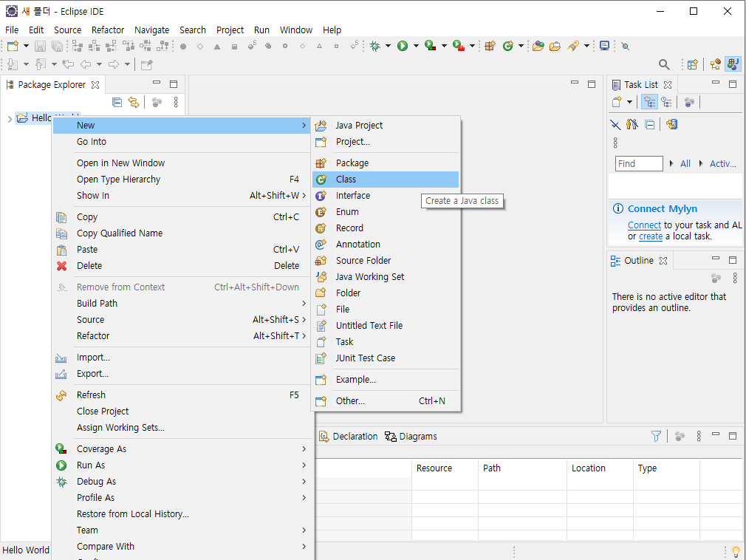Image resolution: width=746 pixels, height=560 pixels.
Task: Select Export... in the context menu
Action: 182,374
